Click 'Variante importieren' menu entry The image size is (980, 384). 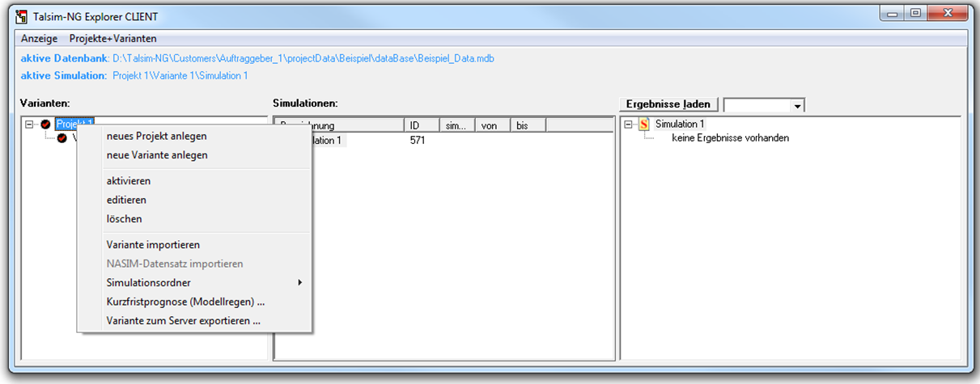point(153,245)
